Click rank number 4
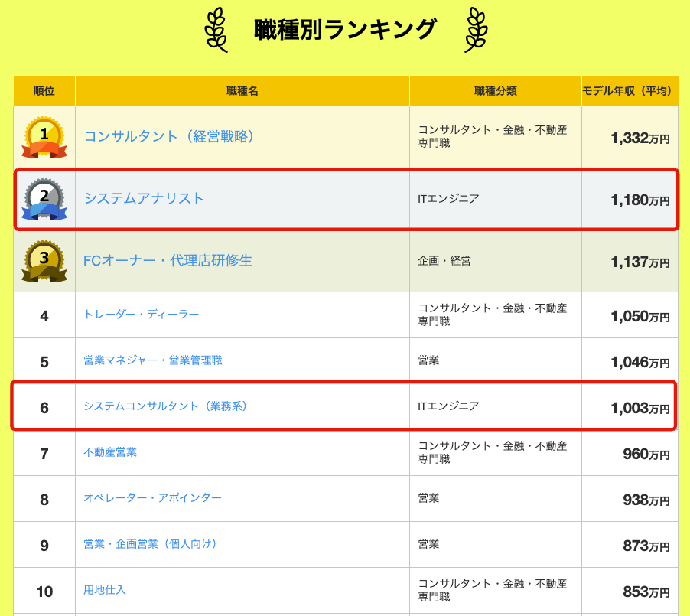The image size is (690, 616). pos(44,316)
